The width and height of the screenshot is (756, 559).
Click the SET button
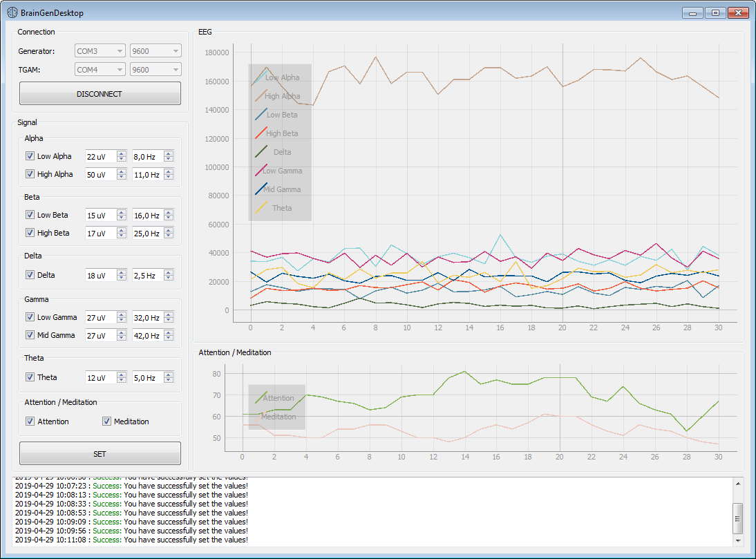(x=100, y=454)
